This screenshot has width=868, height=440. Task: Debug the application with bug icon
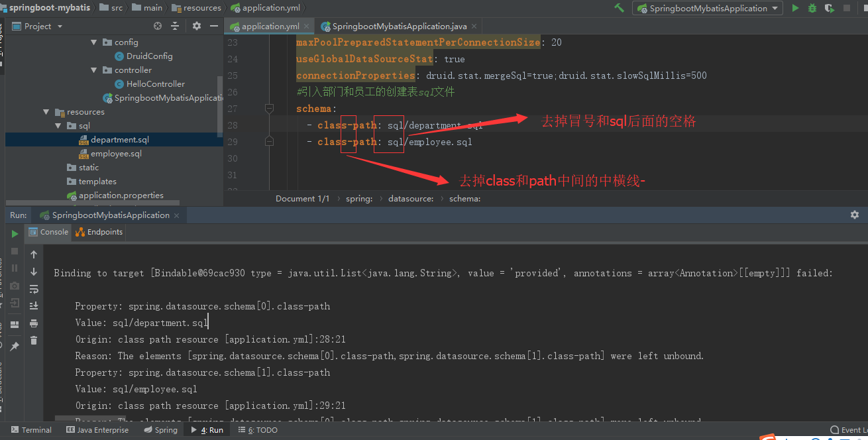click(812, 8)
